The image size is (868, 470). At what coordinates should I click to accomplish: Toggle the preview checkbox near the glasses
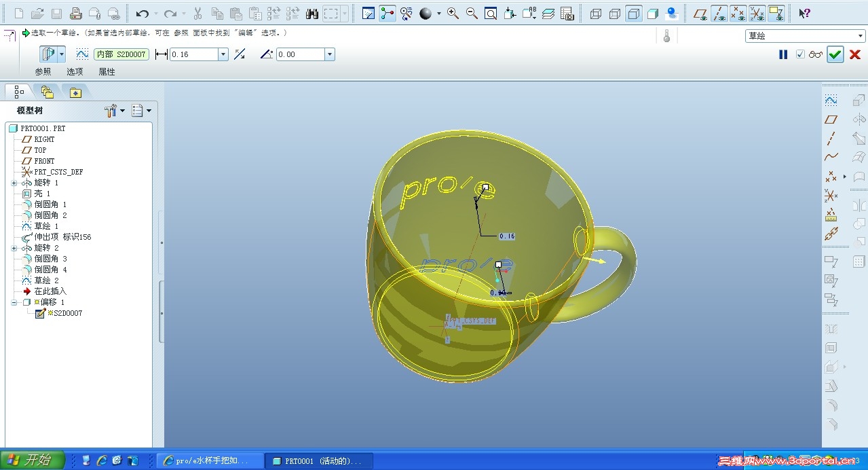(x=800, y=54)
